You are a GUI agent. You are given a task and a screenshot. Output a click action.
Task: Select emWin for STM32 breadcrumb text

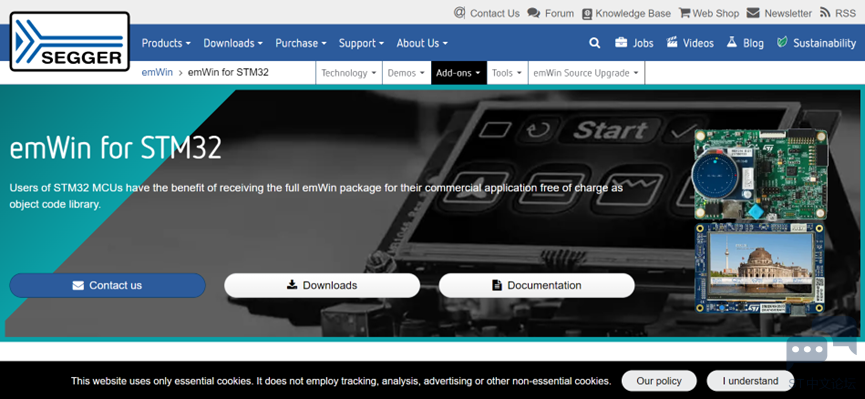228,72
